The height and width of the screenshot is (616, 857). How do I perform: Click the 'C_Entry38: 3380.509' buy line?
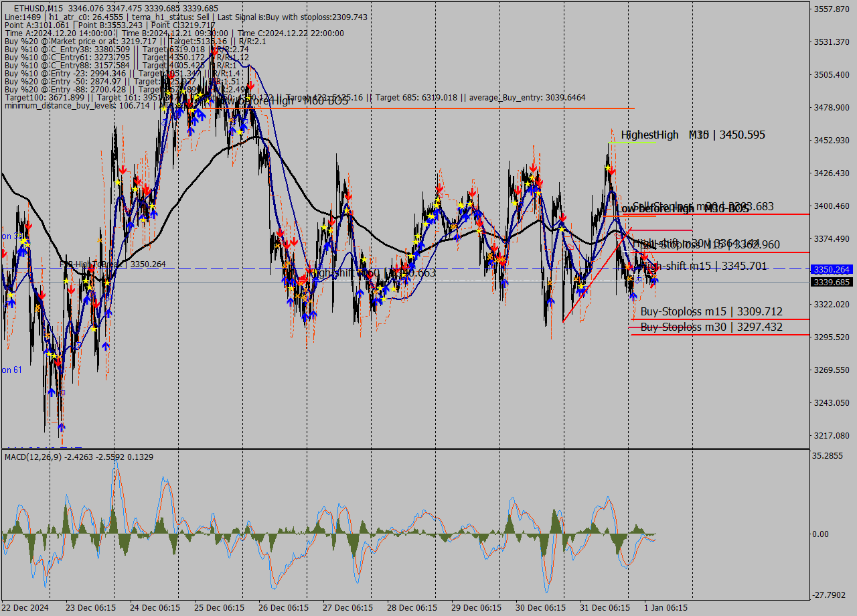pos(127,50)
